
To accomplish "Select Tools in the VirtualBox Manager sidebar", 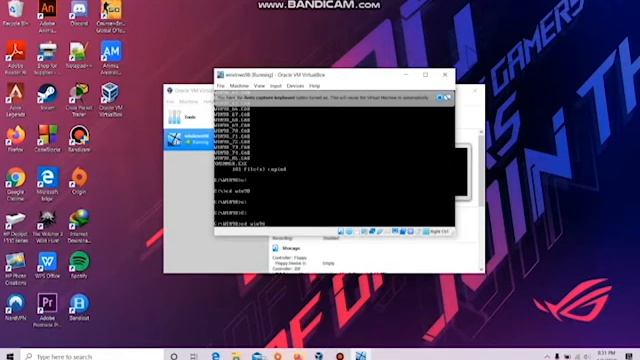I will tap(189, 117).
